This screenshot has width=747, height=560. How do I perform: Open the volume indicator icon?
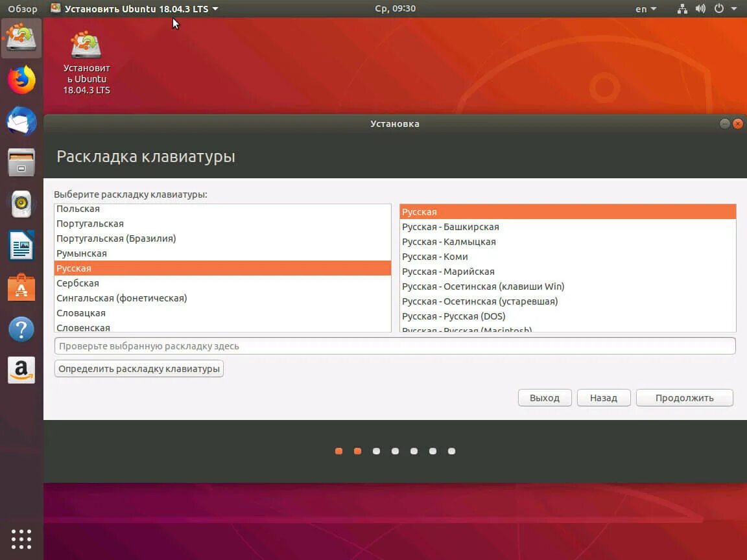point(700,8)
